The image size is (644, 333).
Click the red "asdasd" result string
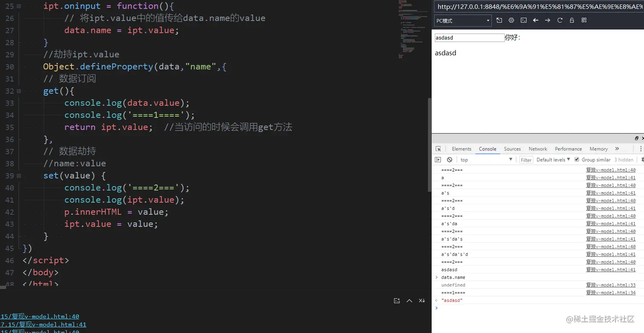coord(452,300)
